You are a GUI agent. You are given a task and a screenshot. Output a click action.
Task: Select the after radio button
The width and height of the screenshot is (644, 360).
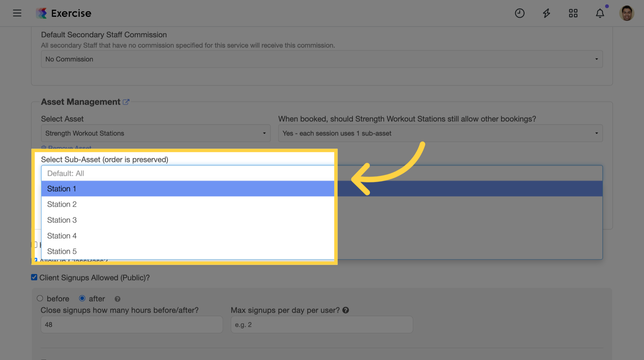(x=82, y=298)
